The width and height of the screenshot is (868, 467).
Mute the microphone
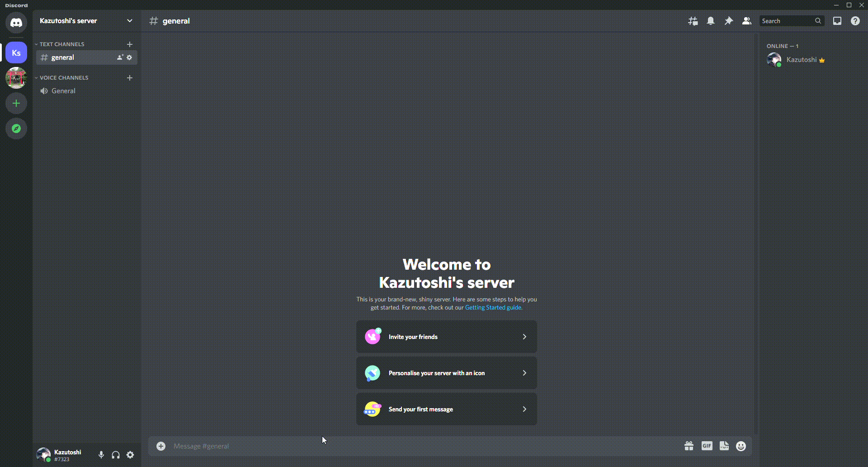[101, 455]
